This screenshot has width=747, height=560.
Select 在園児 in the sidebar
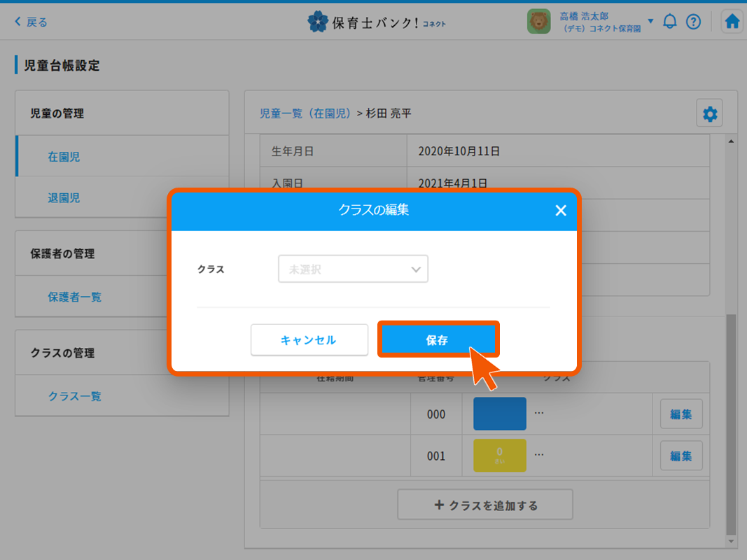coord(64,157)
